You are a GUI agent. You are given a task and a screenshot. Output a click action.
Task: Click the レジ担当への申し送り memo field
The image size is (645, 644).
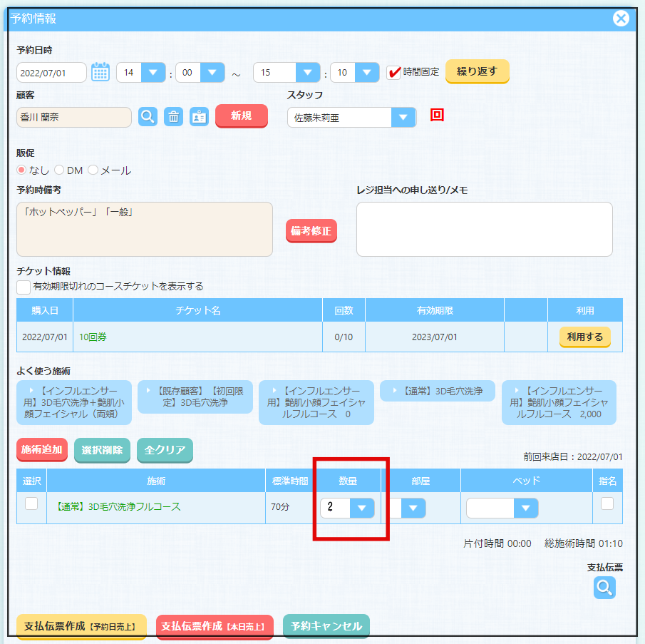484,228
